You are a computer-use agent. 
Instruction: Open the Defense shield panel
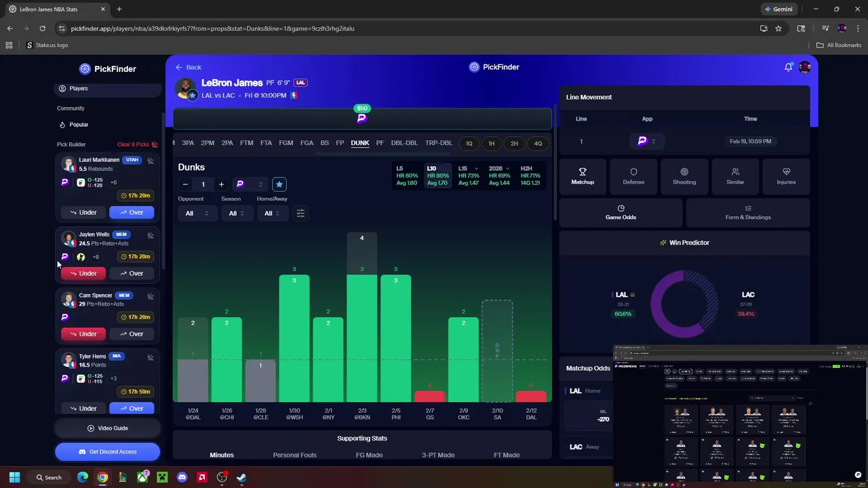tap(633, 176)
